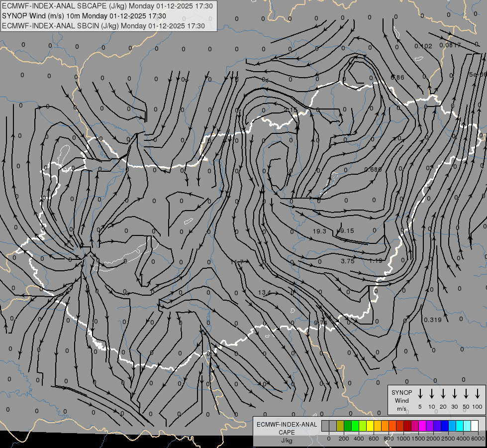Click the SBCIN title line in the header
487x448 pixels.
point(103,26)
